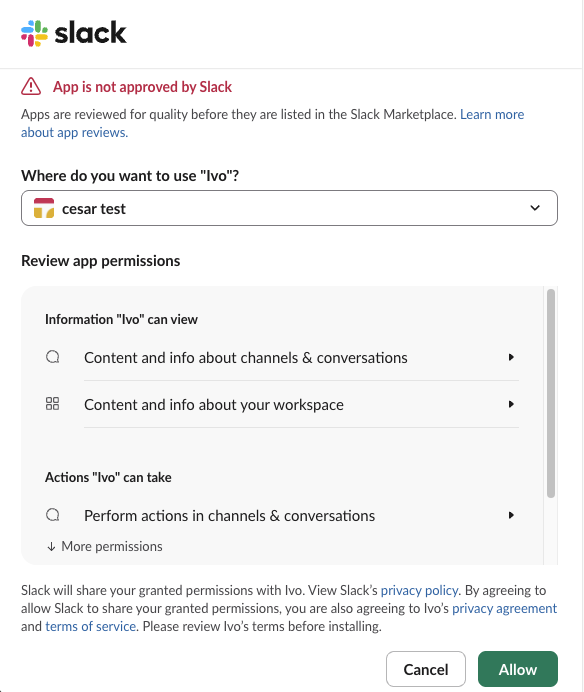Click the speech bubble icon beside Perform actions
Image resolution: width=584 pixels, height=692 pixels.
coord(53,515)
